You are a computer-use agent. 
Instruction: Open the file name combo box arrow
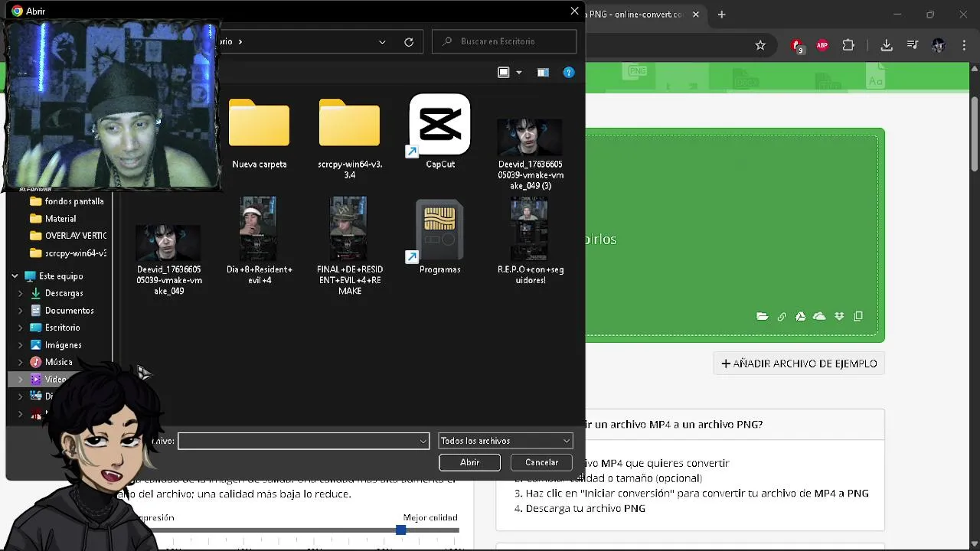[x=423, y=441]
